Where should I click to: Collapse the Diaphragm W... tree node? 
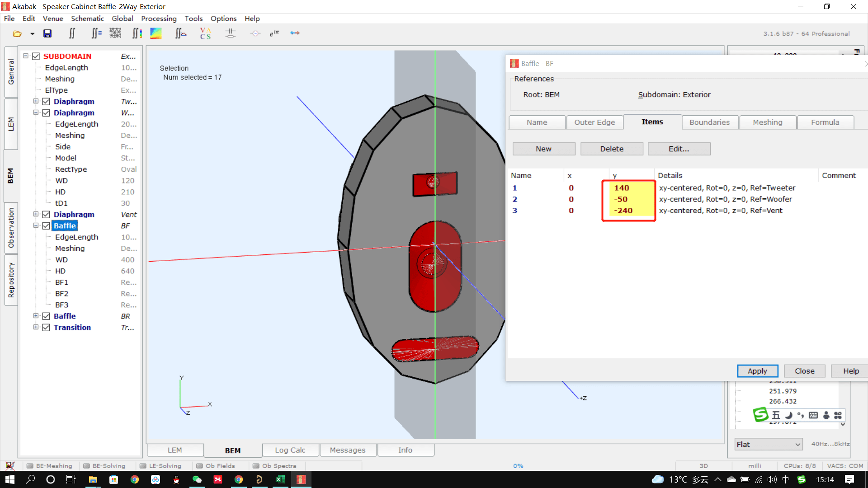(36, 113)
